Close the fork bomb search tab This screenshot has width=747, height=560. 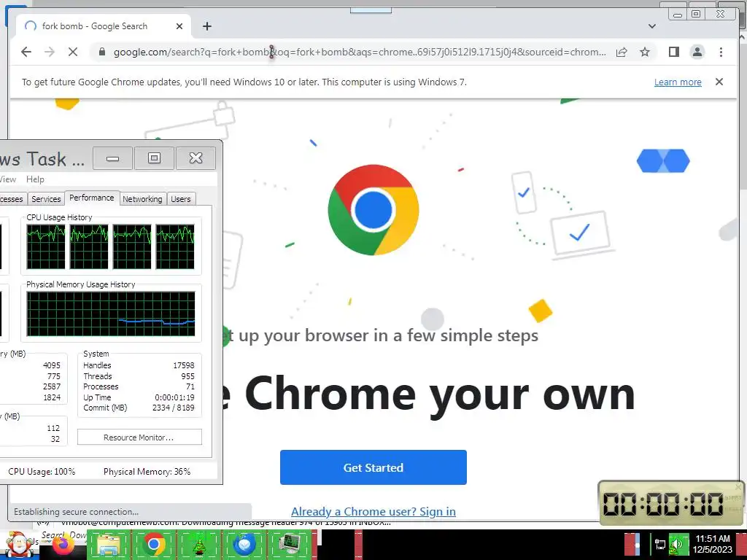coord(179,26)
